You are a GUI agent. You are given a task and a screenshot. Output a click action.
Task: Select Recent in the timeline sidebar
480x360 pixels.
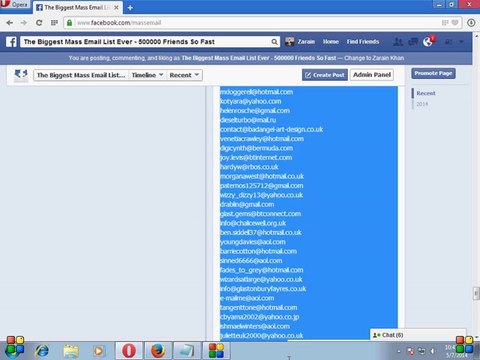pyautogui.click(x=426, y=93)
